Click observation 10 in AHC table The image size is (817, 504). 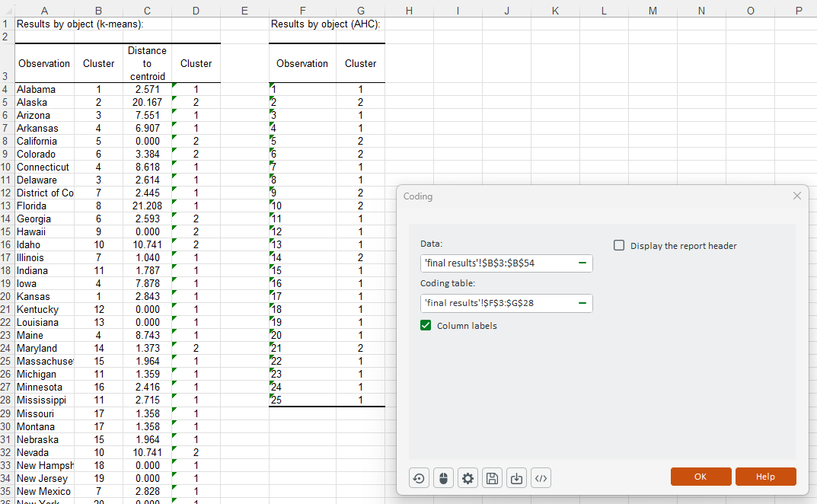pos(302,206)
